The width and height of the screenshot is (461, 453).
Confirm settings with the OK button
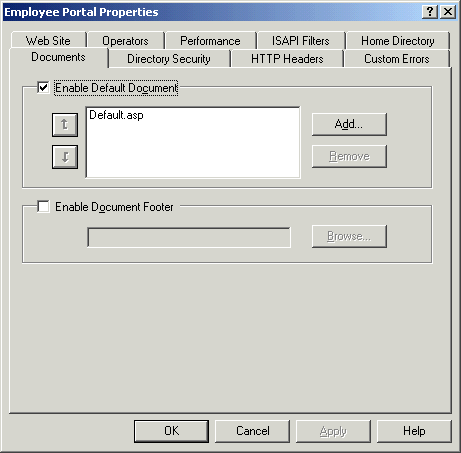tap(171, 431)
